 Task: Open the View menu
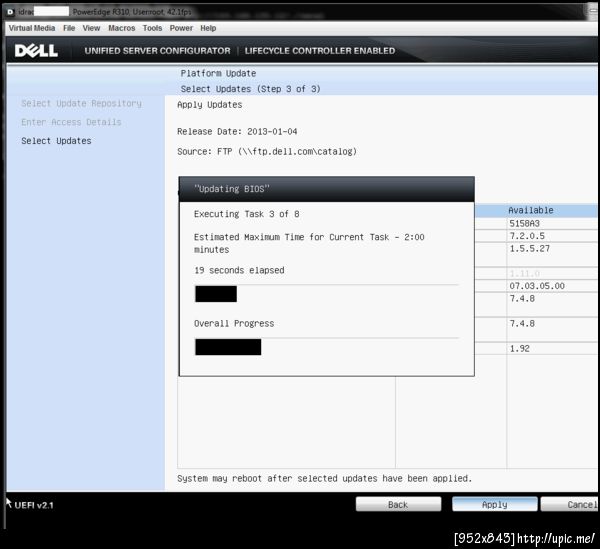(91, 28)
